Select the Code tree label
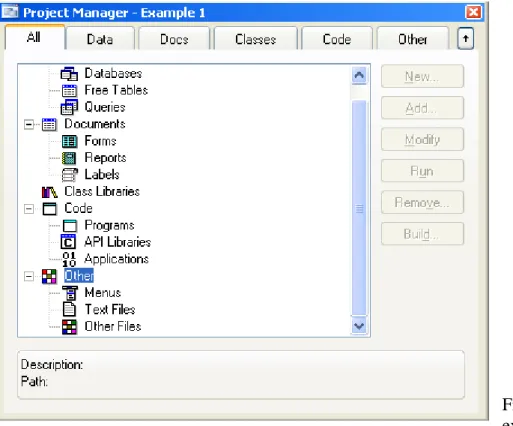 pyautogui.click(x=78, y=208)
